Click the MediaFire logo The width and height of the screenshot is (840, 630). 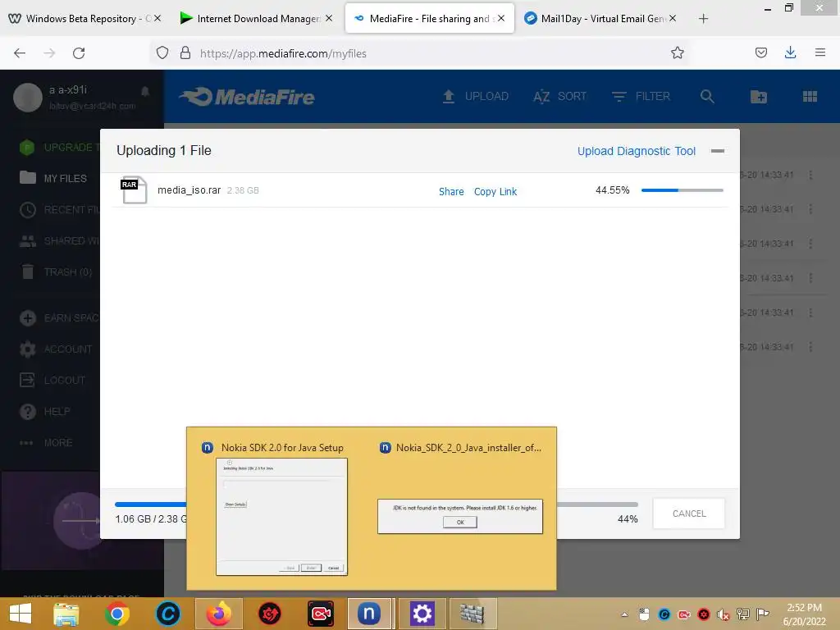tap(247, 97)
